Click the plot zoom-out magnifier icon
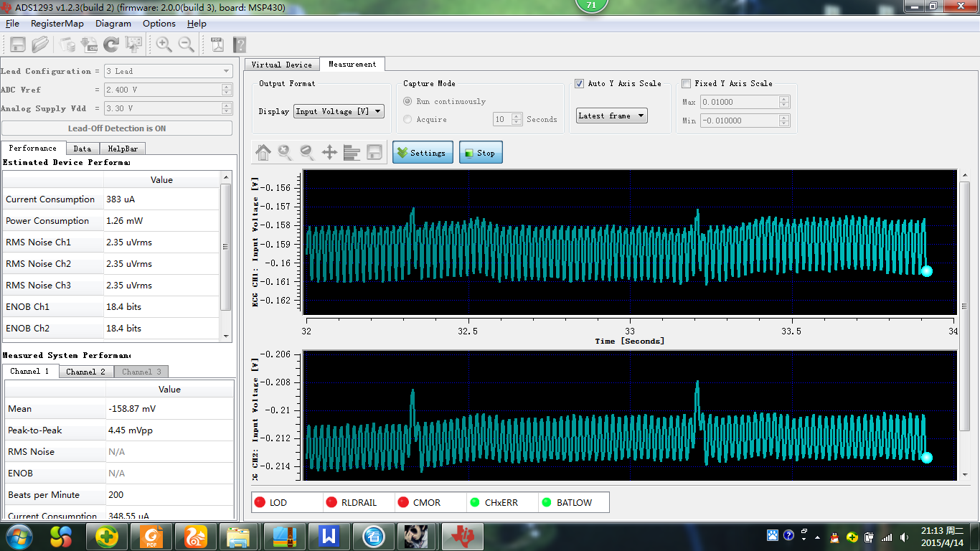Image resolution: width=980 pixels, height=551 pixels. pos(307,152)
